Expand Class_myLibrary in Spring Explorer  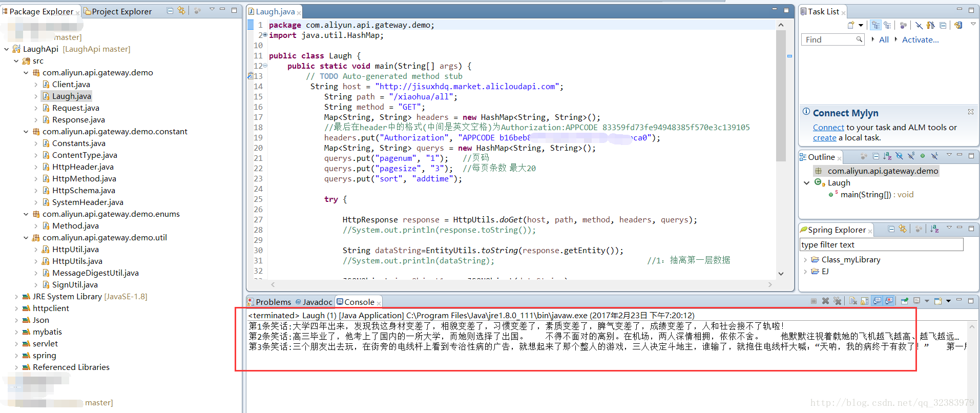(x=805, y=260)
